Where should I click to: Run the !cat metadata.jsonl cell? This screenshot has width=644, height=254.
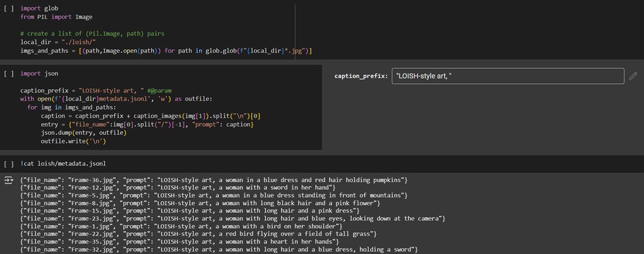8,164
